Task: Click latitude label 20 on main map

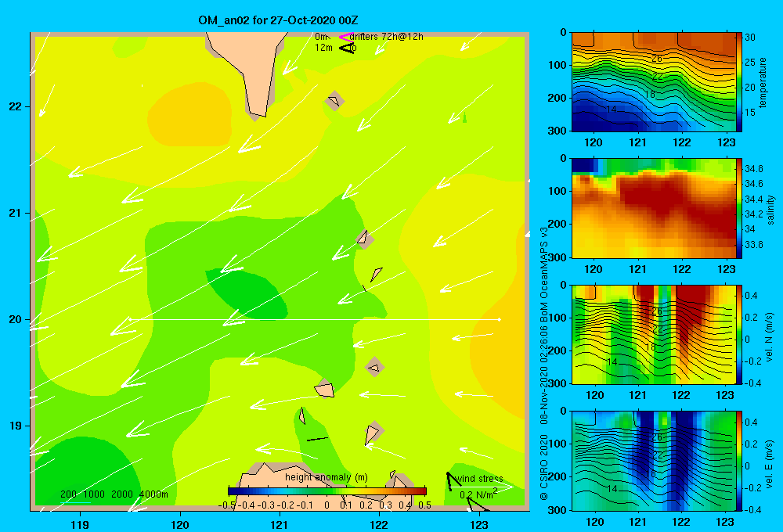Action: pos(16,319)
